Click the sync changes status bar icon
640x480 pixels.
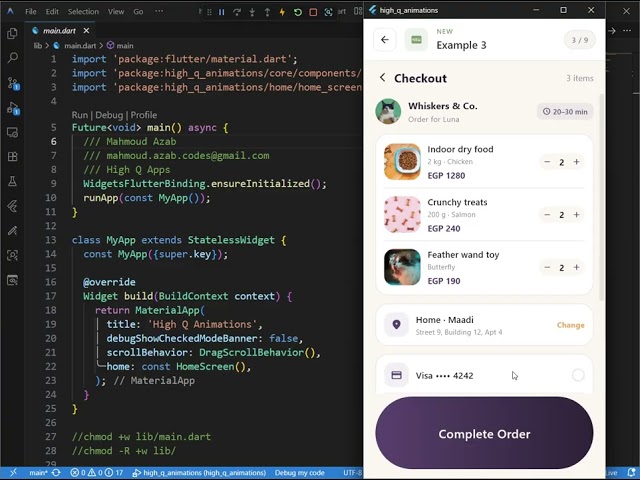pyautogui.click(x=56, y=473)
